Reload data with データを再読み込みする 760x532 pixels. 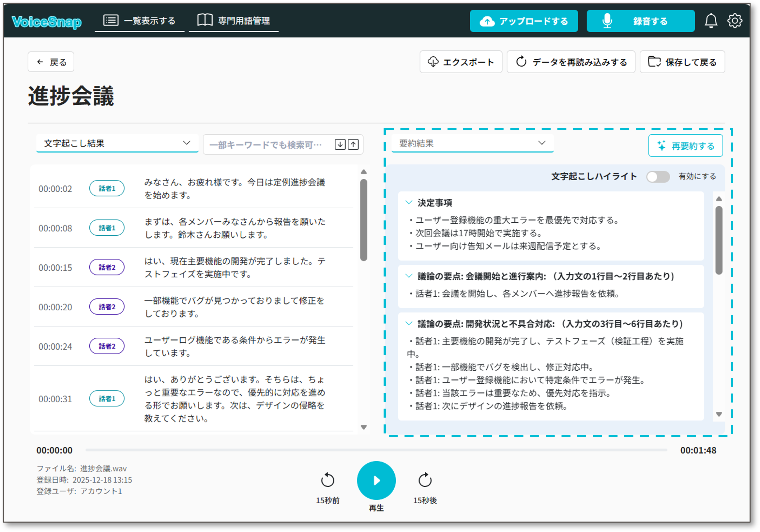(x=571, y=62)
